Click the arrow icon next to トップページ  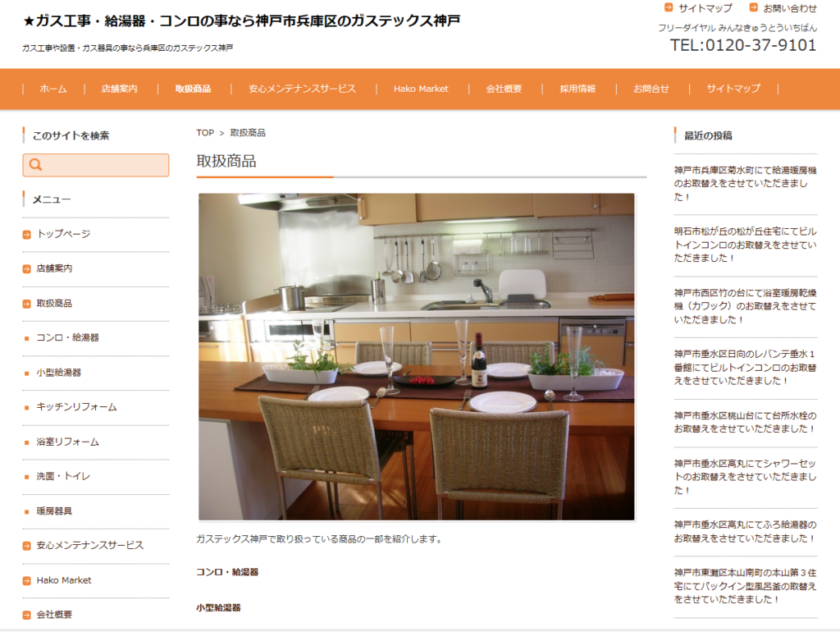pyautogui.click(x=27, y=235)
